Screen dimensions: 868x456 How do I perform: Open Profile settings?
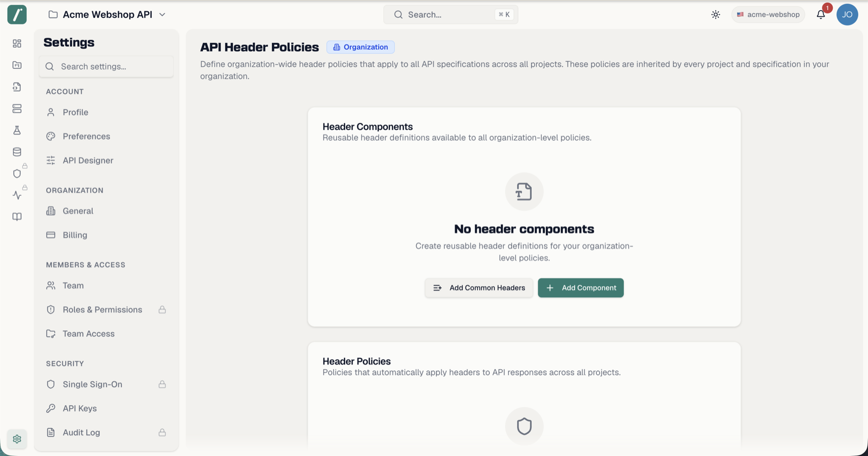(x=106, y=112)
